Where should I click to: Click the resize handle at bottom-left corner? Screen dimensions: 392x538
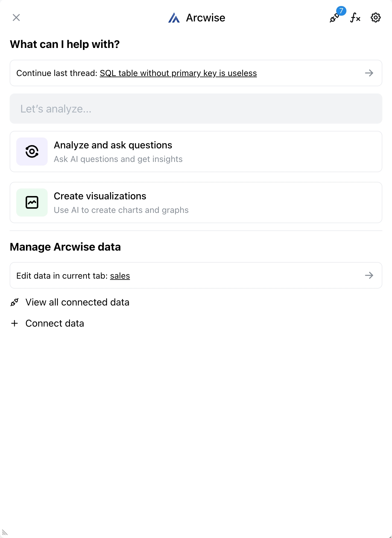click(5, 533)
